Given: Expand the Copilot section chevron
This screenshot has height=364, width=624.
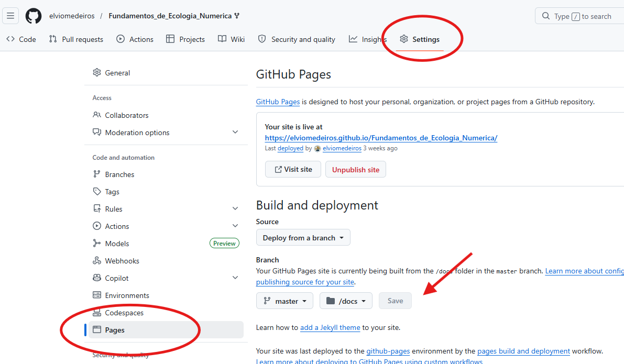Looking at the screenshot, I should (x=235, y=278).
